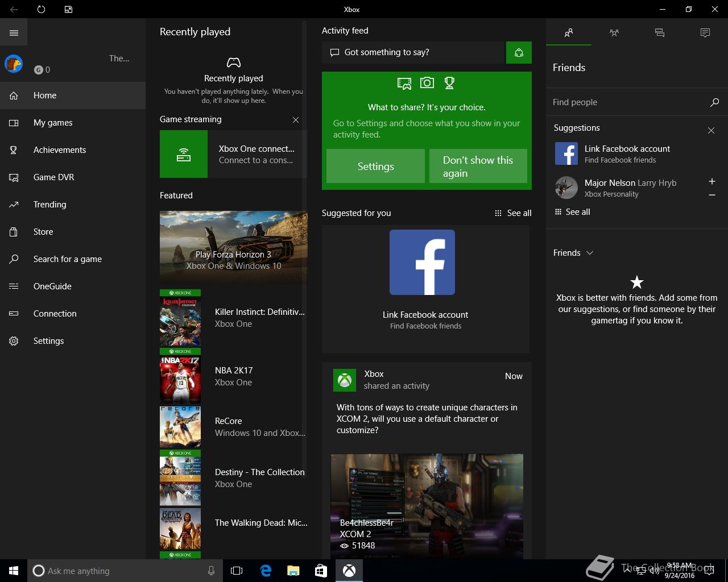This screenshot has height=582, width=728.
Task: Click Settings button in activity feed card
Action: tap(375, 166)
